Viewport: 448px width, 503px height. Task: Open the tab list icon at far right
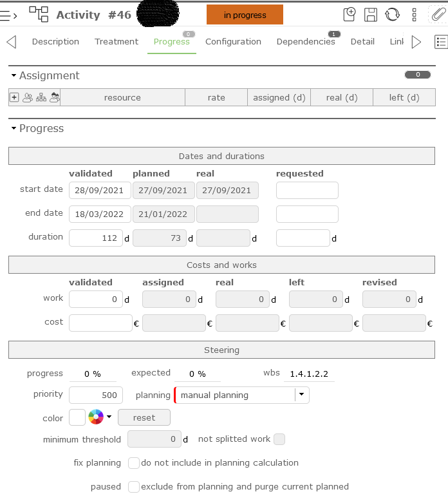point(441,42)
